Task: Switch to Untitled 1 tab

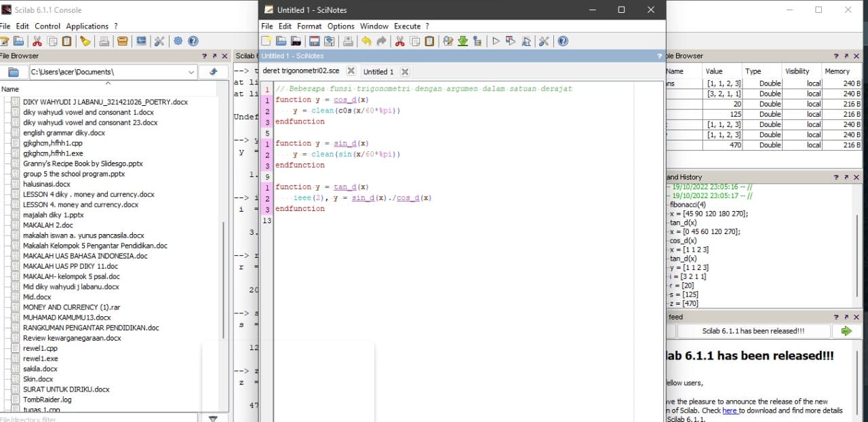Action: tap(378, 71)
